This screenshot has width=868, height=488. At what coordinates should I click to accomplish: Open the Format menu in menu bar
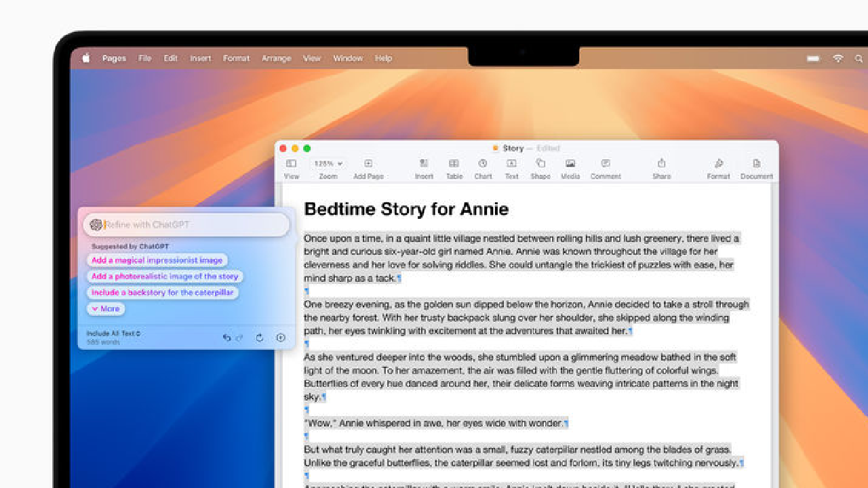click(x=237, y=58)
